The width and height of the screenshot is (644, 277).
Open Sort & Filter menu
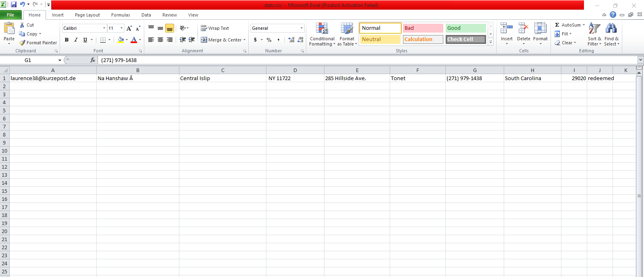click(x=594, y=34)
